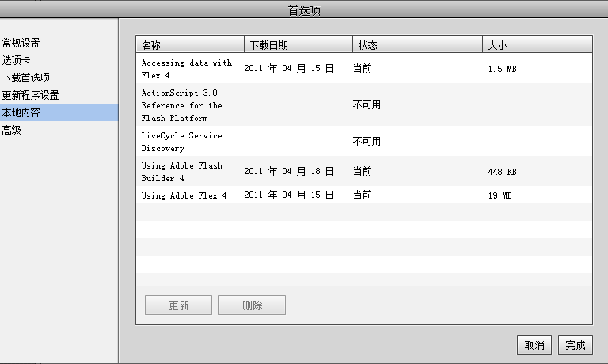The height and width of the screenshot is (364, 608).
Task: Sort by 名称 column header
Action: 190,44
